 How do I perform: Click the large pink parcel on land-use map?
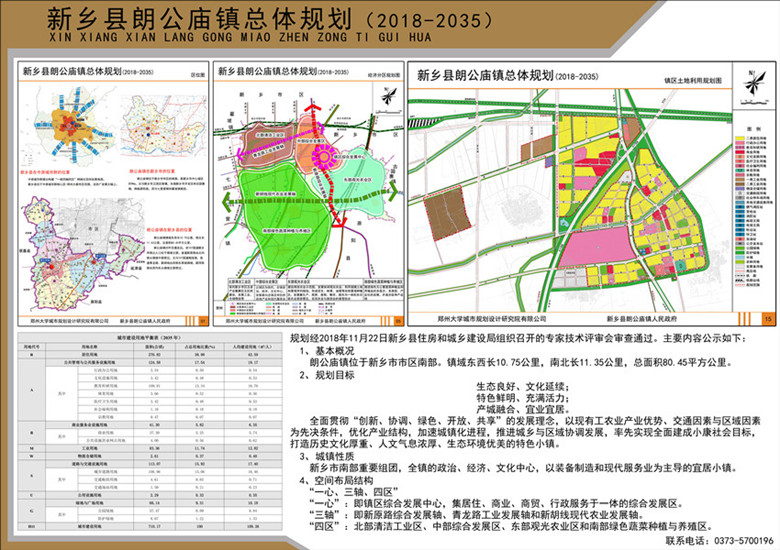click(x=595, y=248)
